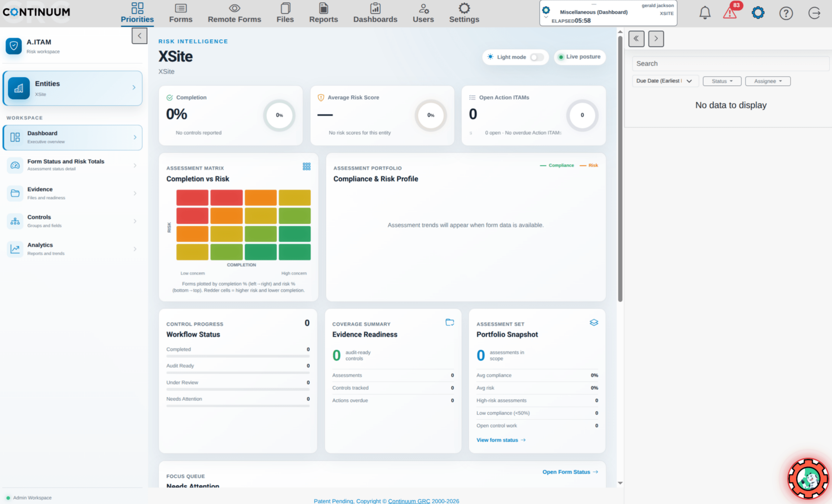Viewport: 832px width, 504px height.
Task: Click the Completion 0% donut gauge
Action: pos(279,115)
